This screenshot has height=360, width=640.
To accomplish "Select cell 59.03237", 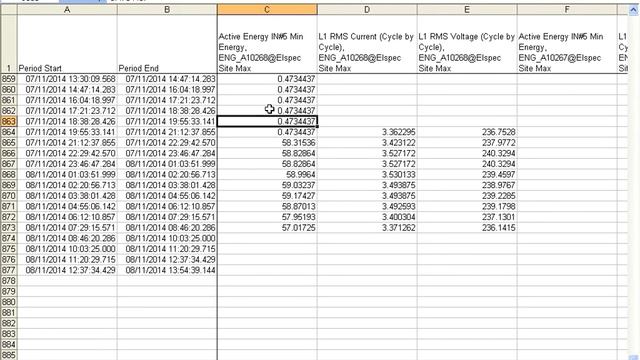I will [x=267, y=185].
